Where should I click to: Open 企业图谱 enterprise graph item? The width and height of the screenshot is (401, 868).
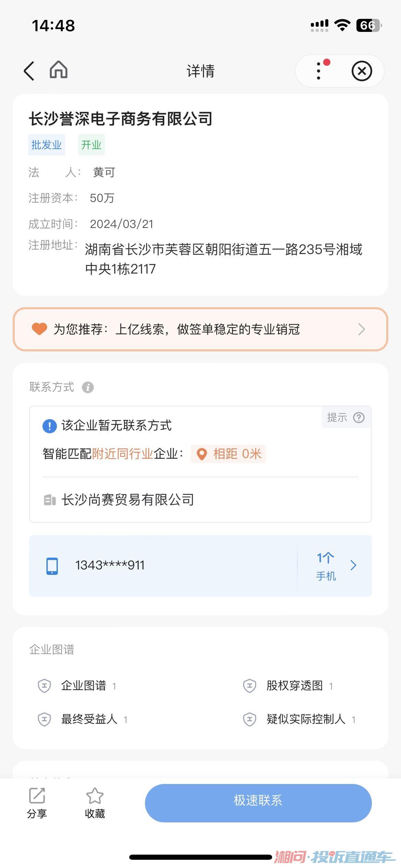point(83,686)
